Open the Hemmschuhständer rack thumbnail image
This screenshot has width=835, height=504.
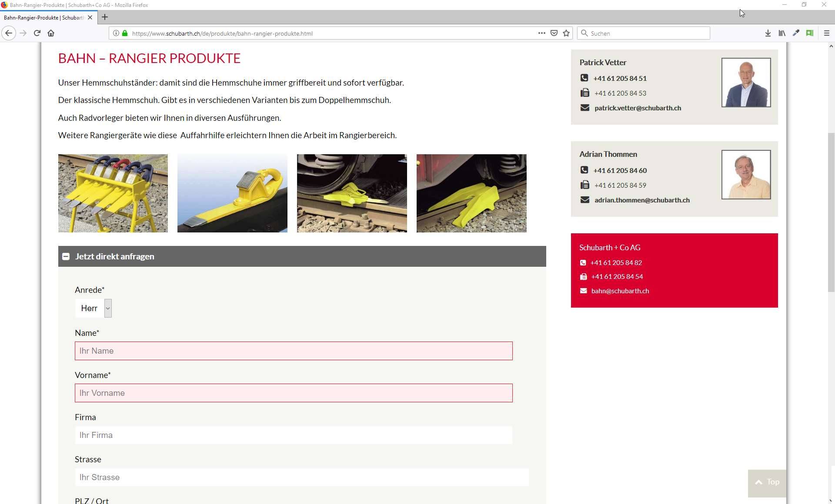tap(113, 193)
